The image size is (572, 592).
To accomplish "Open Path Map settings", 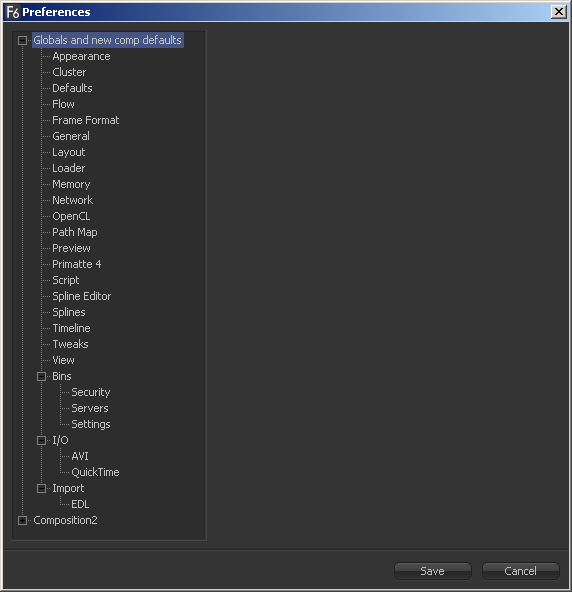I will click(75, 232).
